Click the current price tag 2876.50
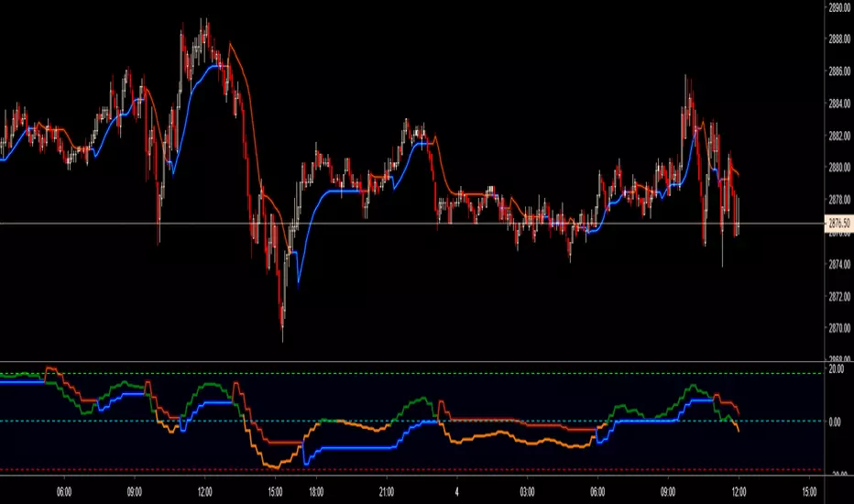This screenshot has width=854, height=504. 839,223
